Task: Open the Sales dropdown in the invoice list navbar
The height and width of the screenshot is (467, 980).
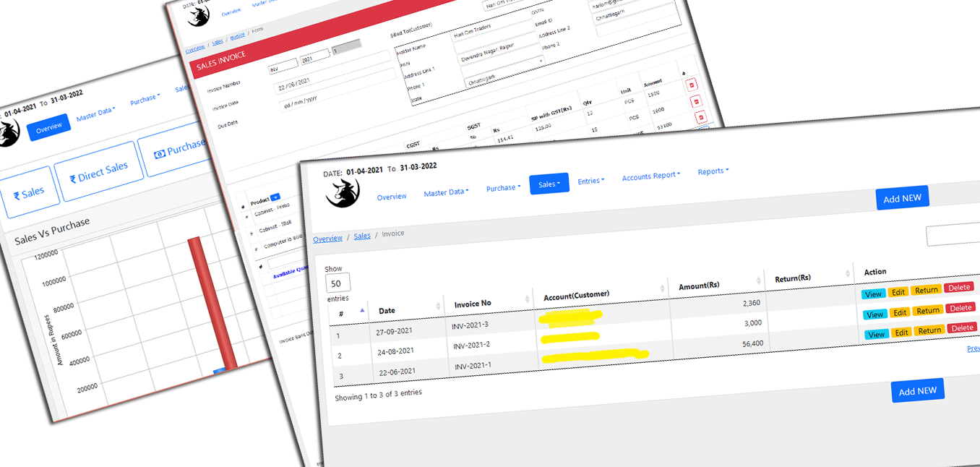Action: coord(549,184)
